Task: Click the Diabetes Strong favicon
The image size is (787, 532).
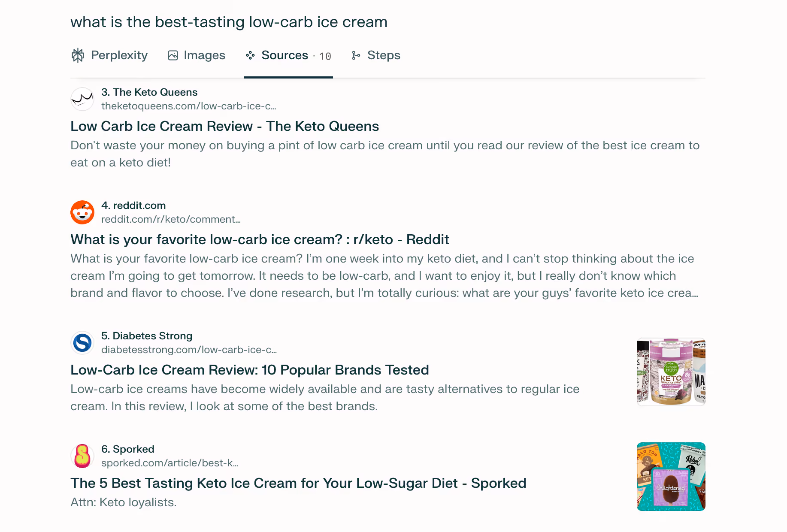Action: pyautogui.click(x=82, y=343)
